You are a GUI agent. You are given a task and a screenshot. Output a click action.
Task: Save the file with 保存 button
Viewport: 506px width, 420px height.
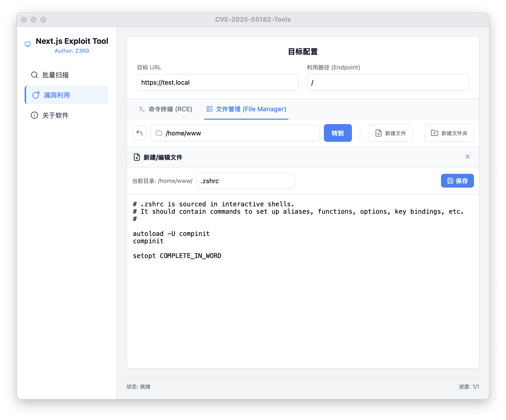457,181
